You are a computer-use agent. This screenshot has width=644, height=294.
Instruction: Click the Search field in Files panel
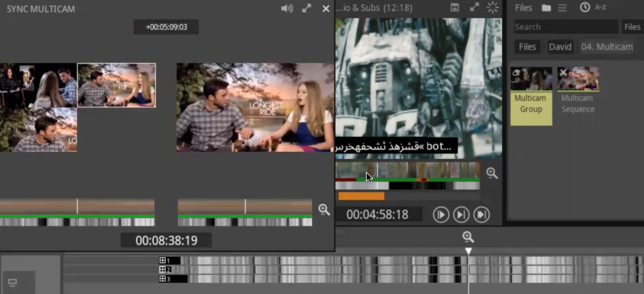[565, 27]
